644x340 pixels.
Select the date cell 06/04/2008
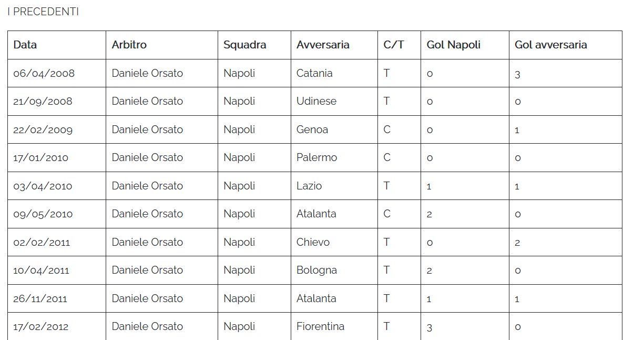pos(44,73)
